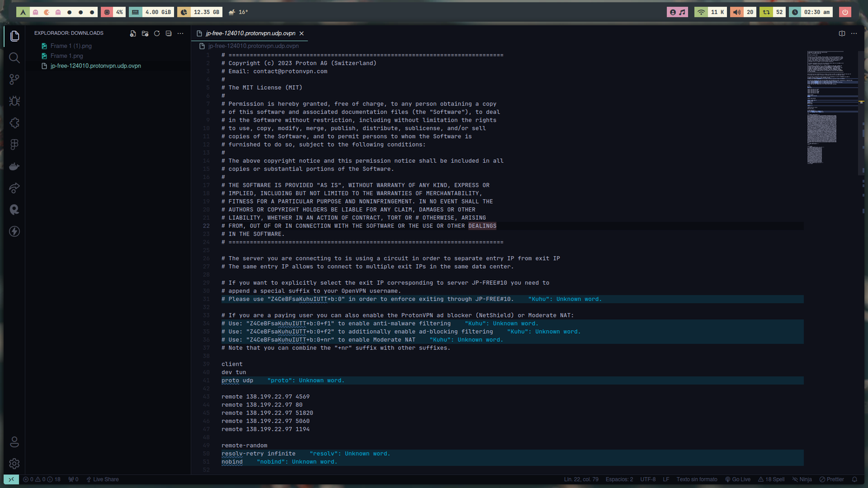Open Frame 1 (1).png in explorer

[x=71, y=46]
